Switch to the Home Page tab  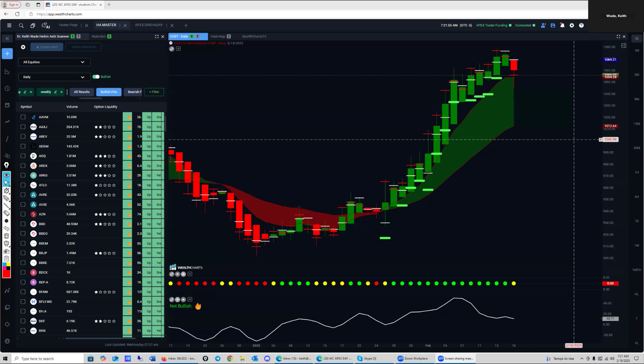68,25
